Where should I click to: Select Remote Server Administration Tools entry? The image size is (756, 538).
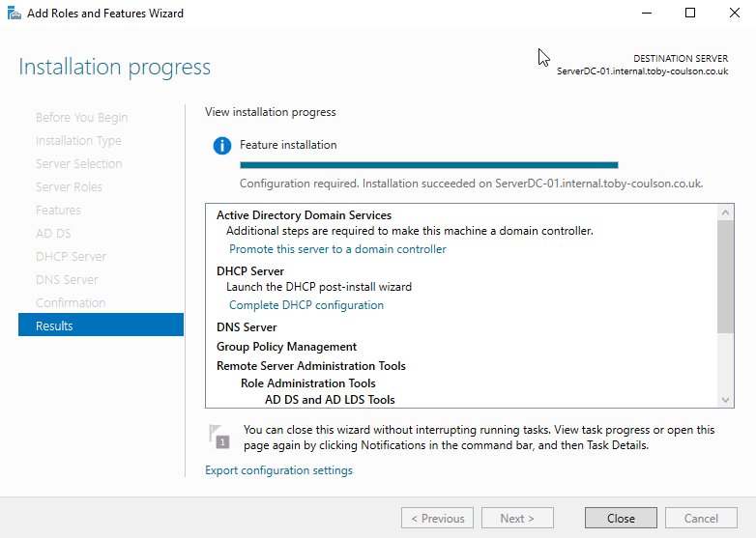point(310,366)
